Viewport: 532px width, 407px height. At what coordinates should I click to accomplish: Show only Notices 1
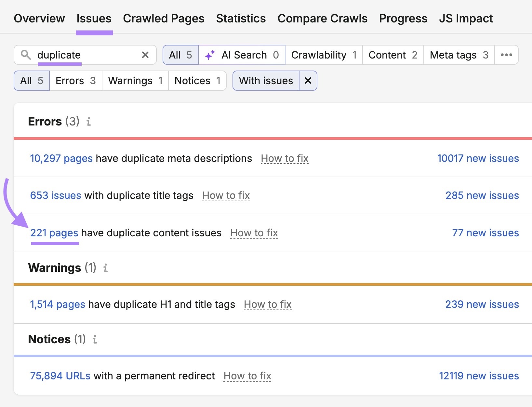197,81
